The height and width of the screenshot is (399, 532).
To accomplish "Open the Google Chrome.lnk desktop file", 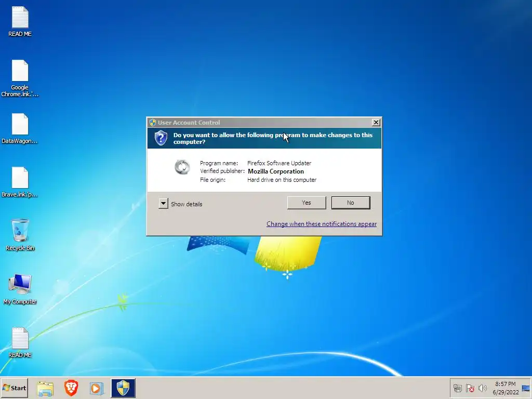I will (20, 78).
